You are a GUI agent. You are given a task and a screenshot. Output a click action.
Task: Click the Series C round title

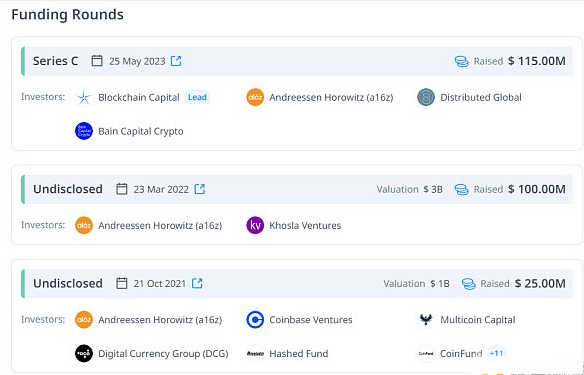55,61
